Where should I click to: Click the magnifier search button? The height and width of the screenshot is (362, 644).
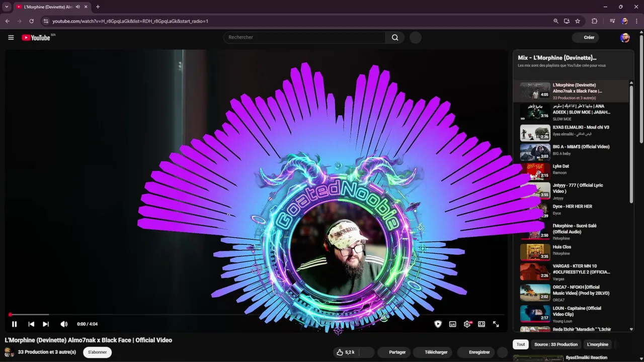pos(395,37)
